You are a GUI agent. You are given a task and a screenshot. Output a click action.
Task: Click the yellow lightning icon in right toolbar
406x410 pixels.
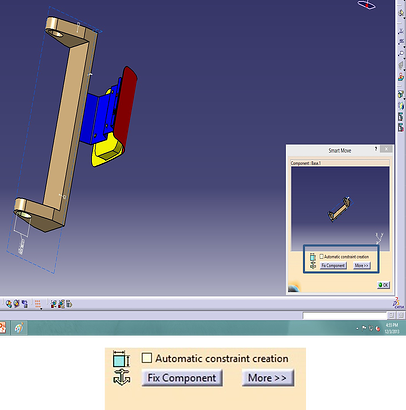[401, 106]
